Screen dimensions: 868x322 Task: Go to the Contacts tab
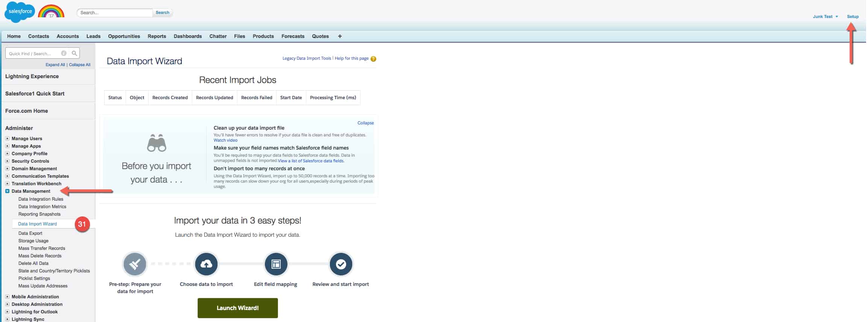[38, 36]
